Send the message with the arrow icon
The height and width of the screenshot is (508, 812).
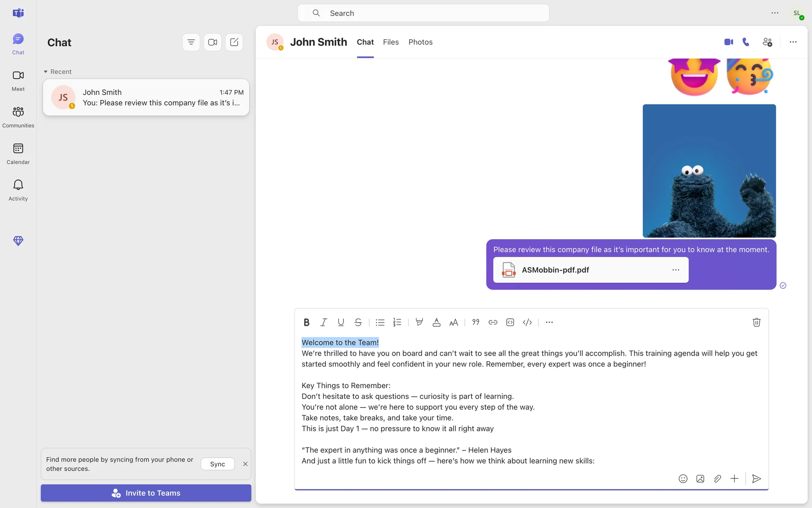(x=757, y=479)
